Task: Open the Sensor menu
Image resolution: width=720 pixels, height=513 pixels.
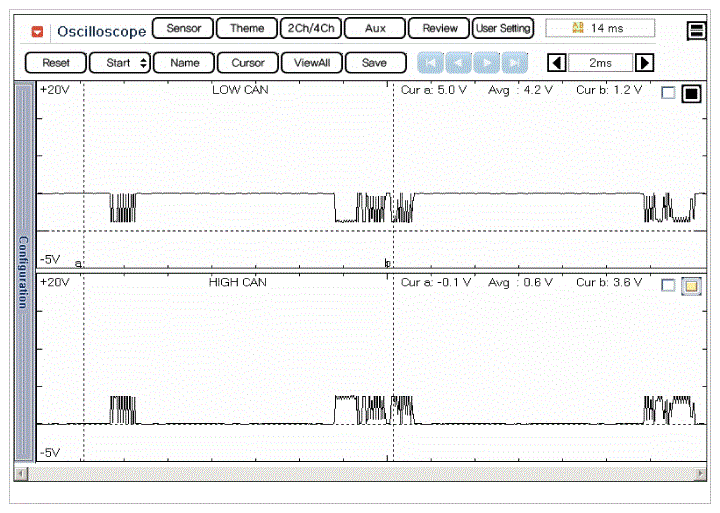Action: [182, 28]
